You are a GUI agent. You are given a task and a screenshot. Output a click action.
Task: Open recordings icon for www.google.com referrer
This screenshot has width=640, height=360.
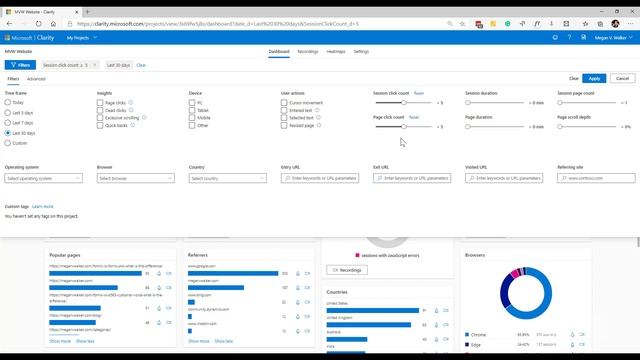(x=307, y=273)
